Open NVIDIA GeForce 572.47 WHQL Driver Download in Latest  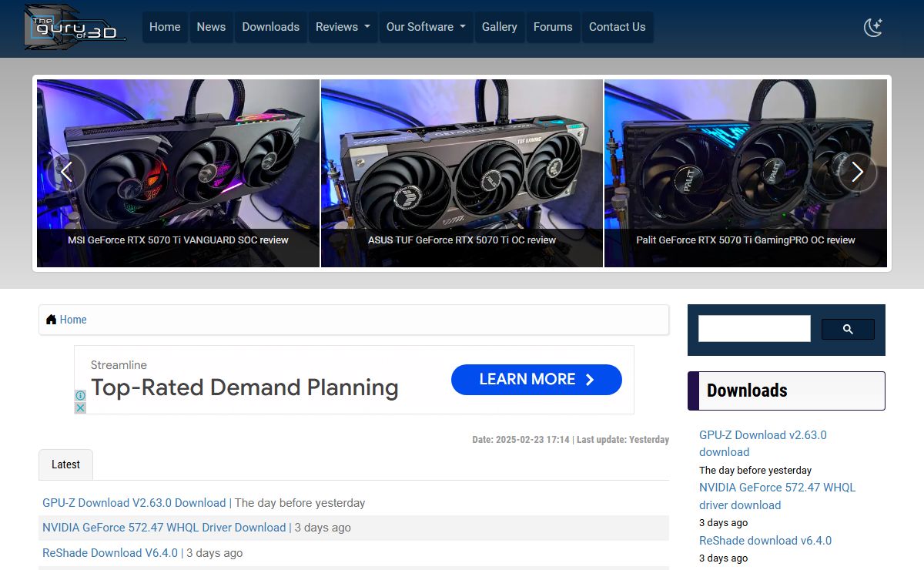(164, 528)
